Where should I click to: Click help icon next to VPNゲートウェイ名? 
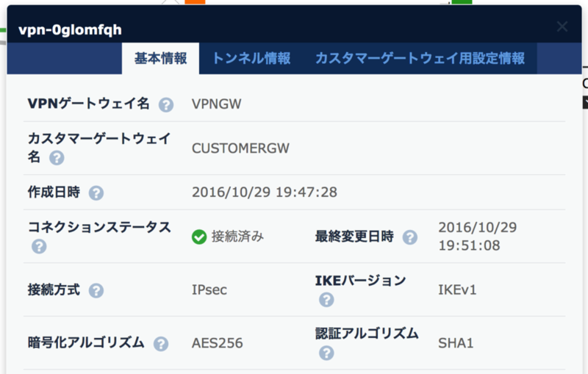coord(166,104)
